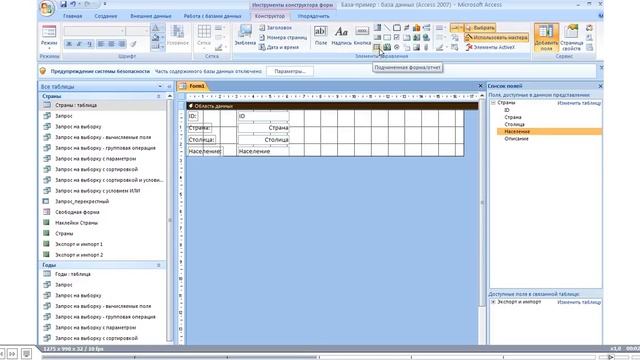The image size is (640, 360).
Task: Align text left in the Шрифт group
Action: pyautogui.click(x=101, y=44)
